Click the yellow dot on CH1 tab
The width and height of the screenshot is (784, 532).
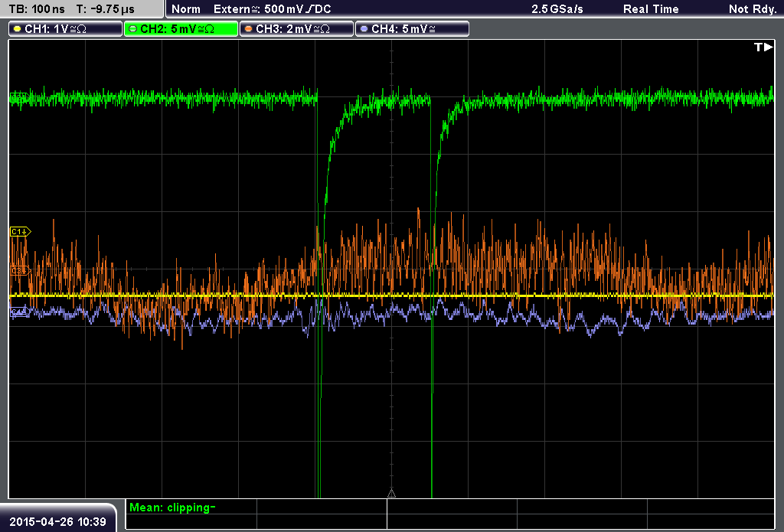click(17, 29)
